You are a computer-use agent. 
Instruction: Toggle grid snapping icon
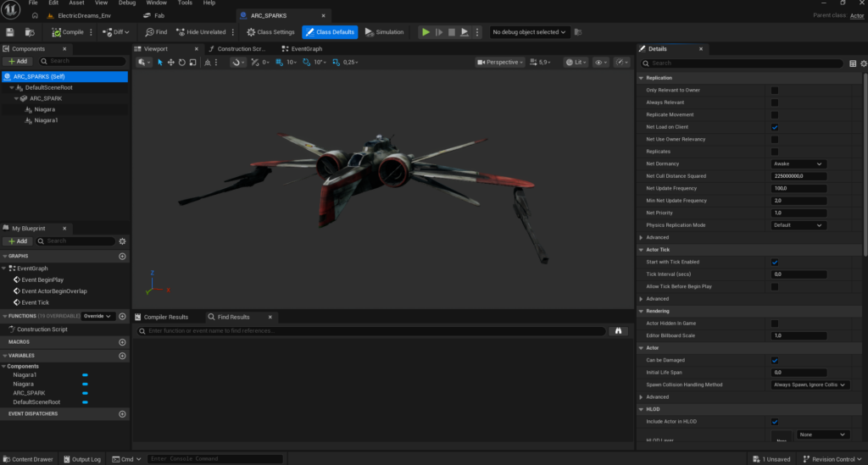(279, 63)
